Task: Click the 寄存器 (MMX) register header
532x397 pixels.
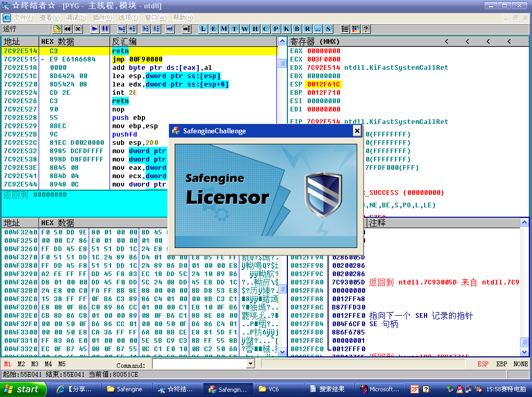Action: (x=315, y=41)
